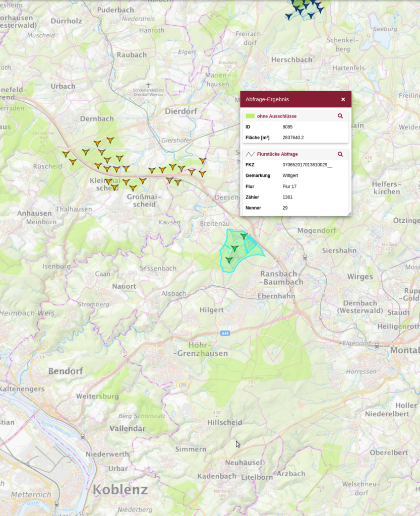Click the Fläche value 2837640.2
The width and height of the screenshot is (420, 516).
[x=293, y=138]
